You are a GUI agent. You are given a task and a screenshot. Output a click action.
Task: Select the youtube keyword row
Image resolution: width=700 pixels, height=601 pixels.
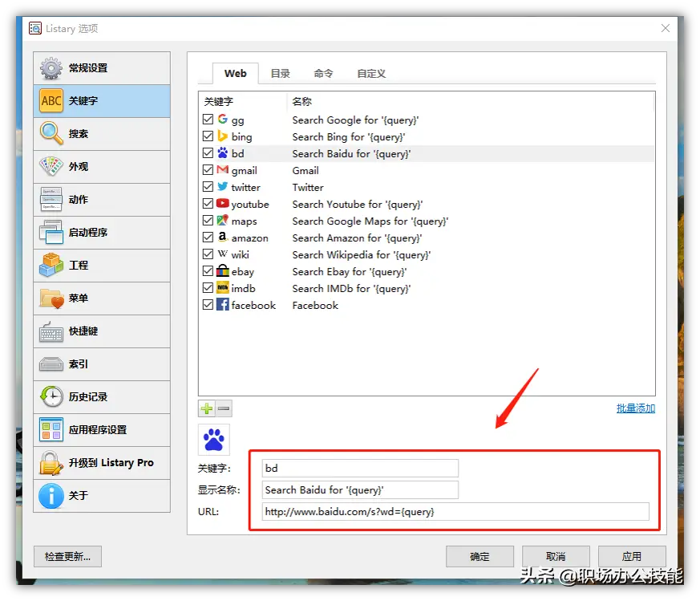click(249, 204)
